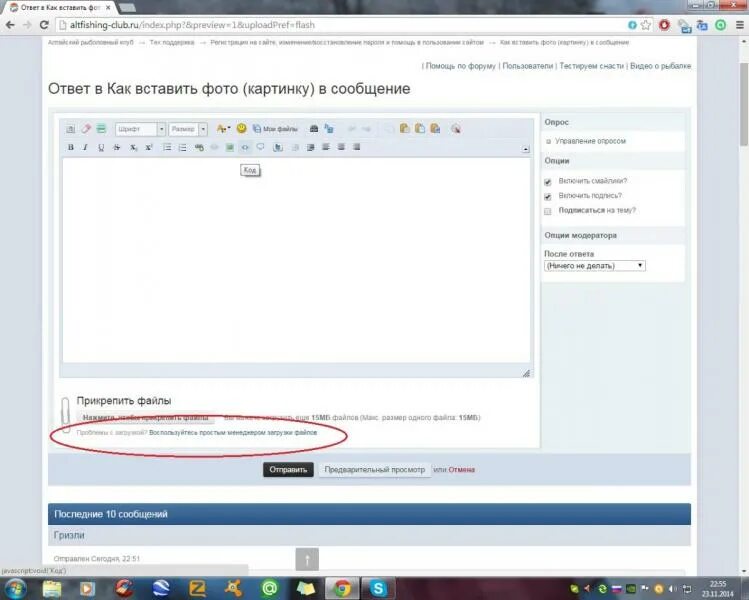
Task: Toggle underline formatting
Action: click(101, 147)
